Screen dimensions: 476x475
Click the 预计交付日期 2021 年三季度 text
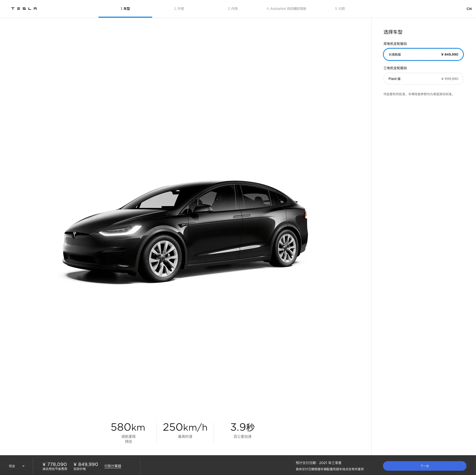pos(318,463)
